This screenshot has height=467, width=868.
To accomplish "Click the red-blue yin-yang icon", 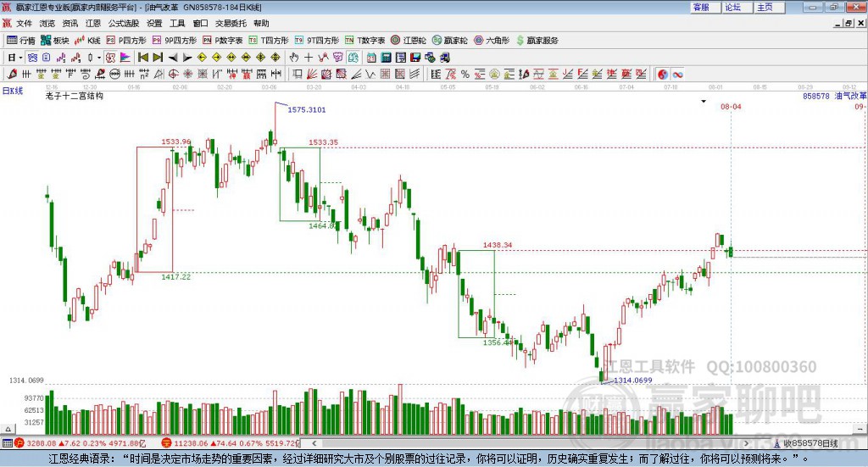I will [x=663, y=74].
